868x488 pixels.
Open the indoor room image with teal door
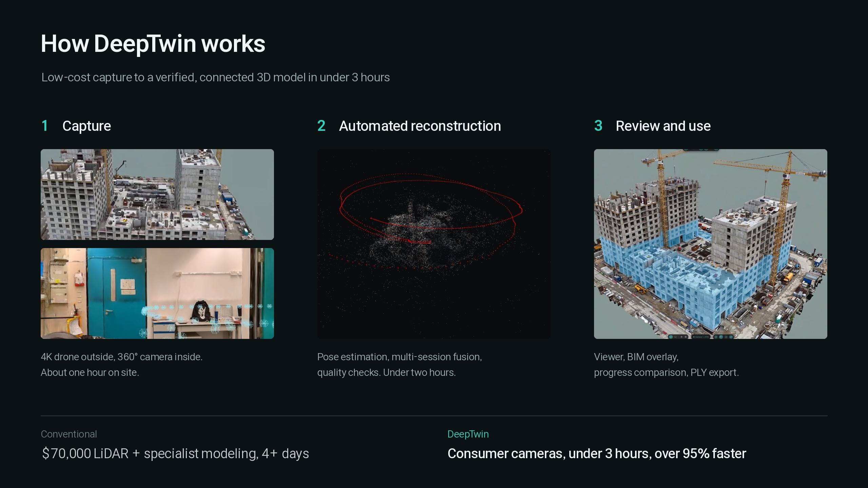(x=157, y=293)
